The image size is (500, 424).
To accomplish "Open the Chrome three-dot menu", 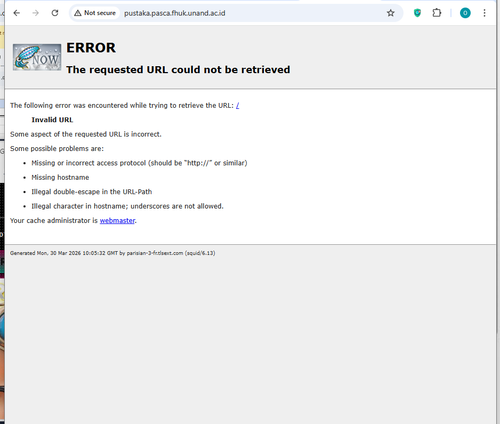I will pyautogui.click(x=484, y=13).
